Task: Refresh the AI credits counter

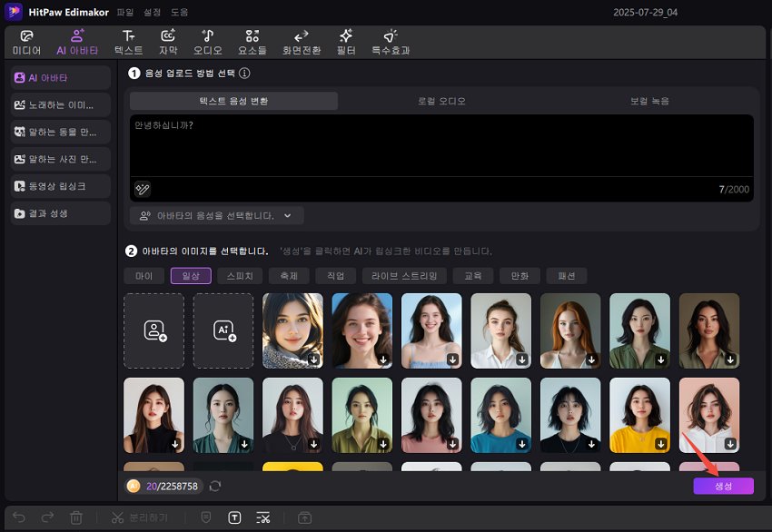Action: click(215, 487)
